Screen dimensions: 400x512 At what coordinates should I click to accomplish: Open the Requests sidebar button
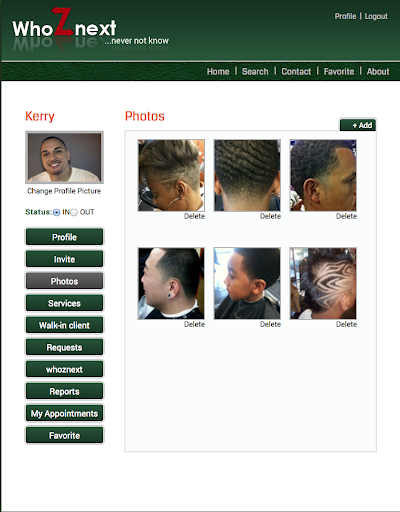(64, 347)
